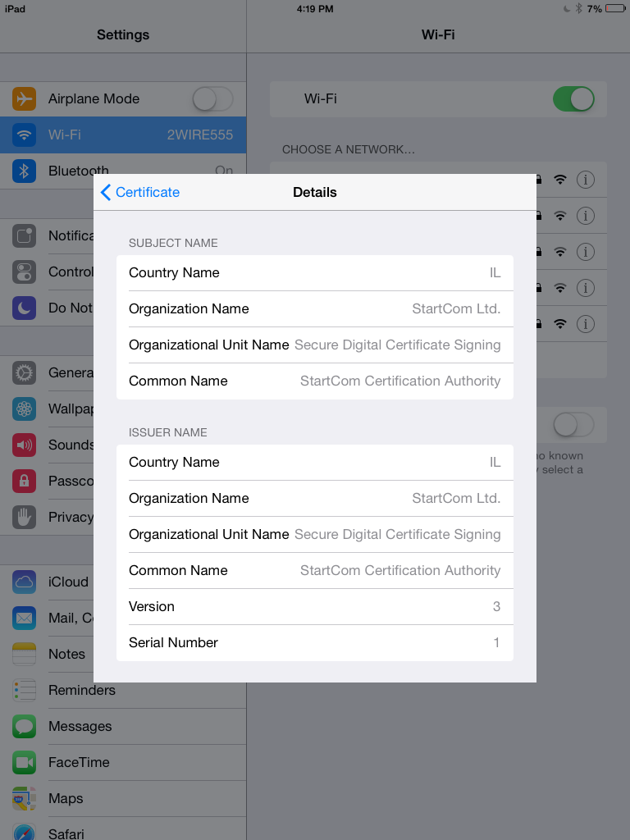Tap Subject Name's Organization Name row
Viewport: 630px width, 840px height.
(314, 309)
